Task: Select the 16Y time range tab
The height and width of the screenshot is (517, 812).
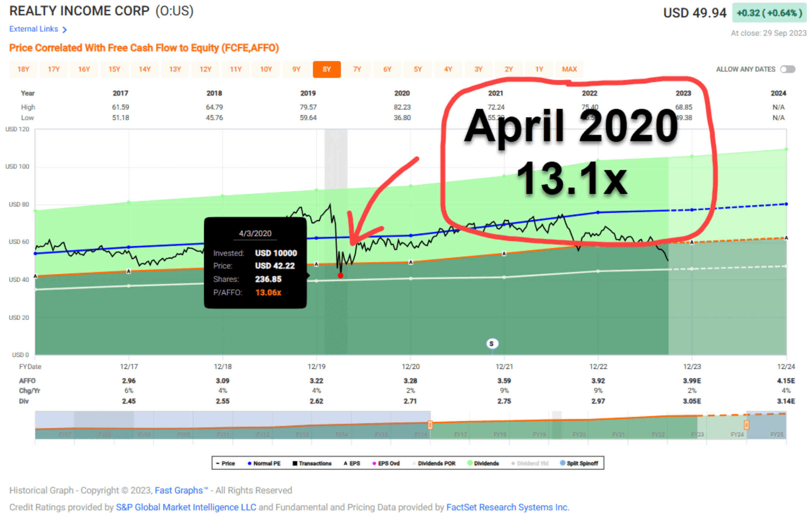Action: point(84,69)
